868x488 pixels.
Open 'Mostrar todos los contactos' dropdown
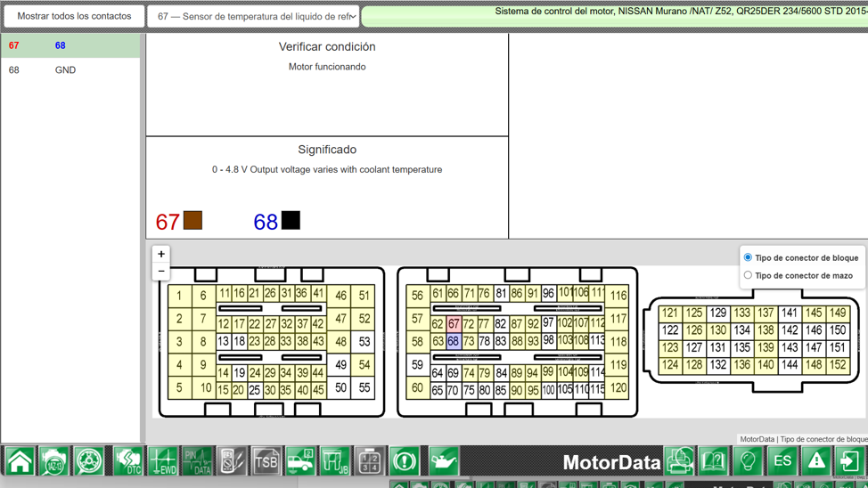[x=74, y=16]
